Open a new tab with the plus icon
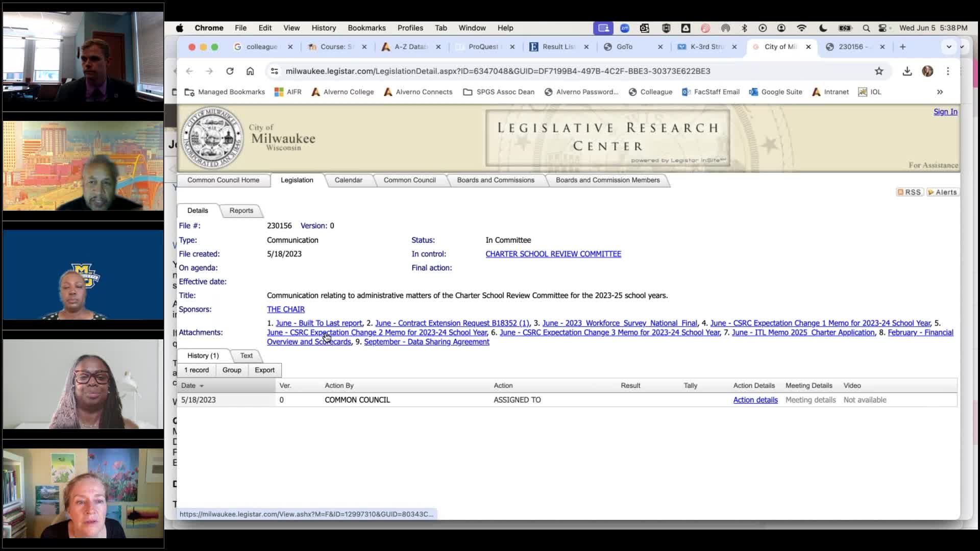Image resolution: width=980 pixels, height=551 pixels. click(902, 47)
